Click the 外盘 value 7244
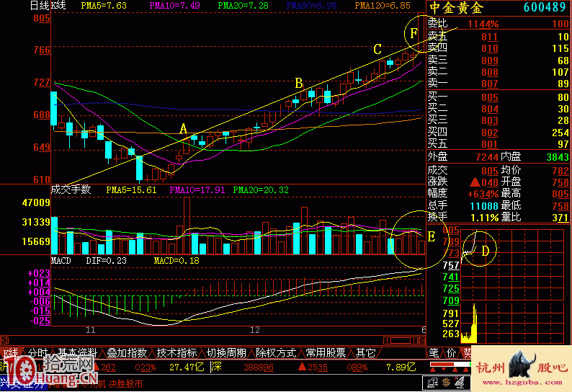 click(487, 157)
